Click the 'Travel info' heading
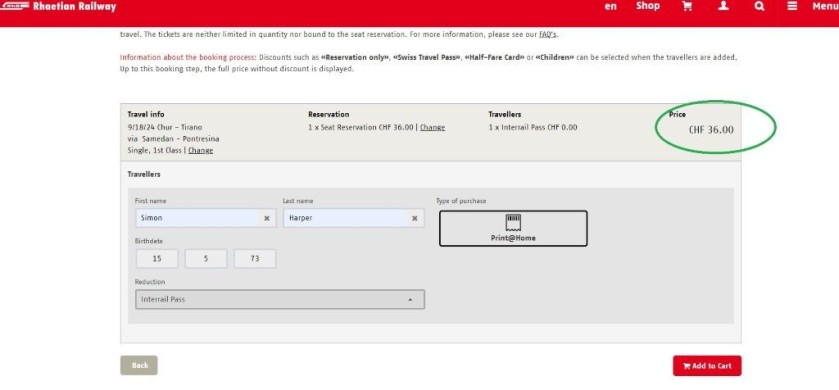Viewport: 839px width, 390px height. [146, 114]
